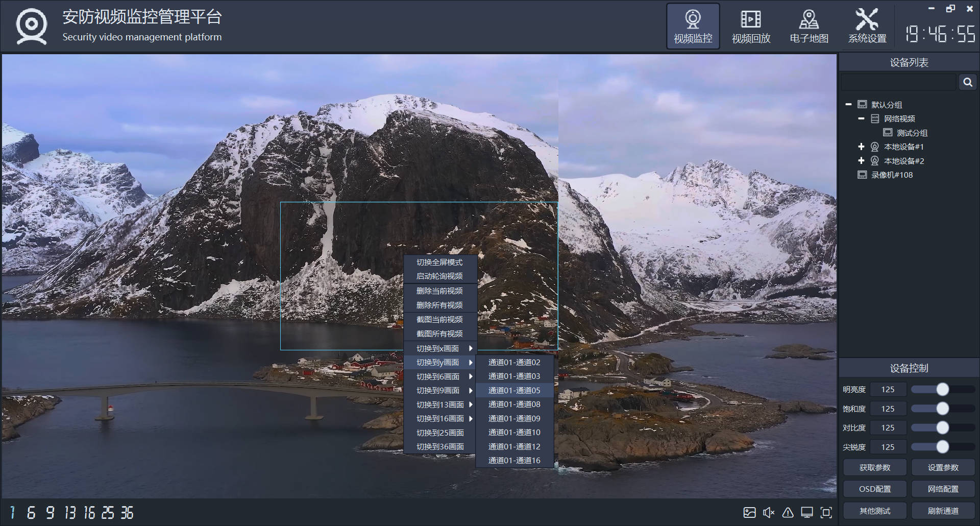
Task: Switch to 25-screen layout
Action: coord(108,512)
